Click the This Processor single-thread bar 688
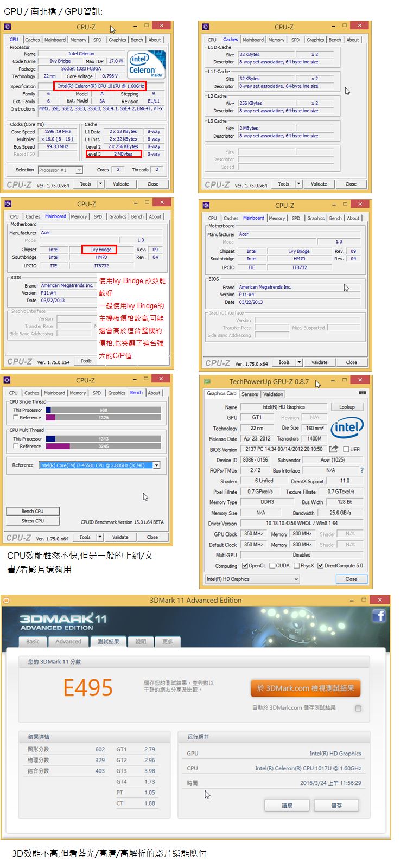407x868 pixels. coord(104,410)
